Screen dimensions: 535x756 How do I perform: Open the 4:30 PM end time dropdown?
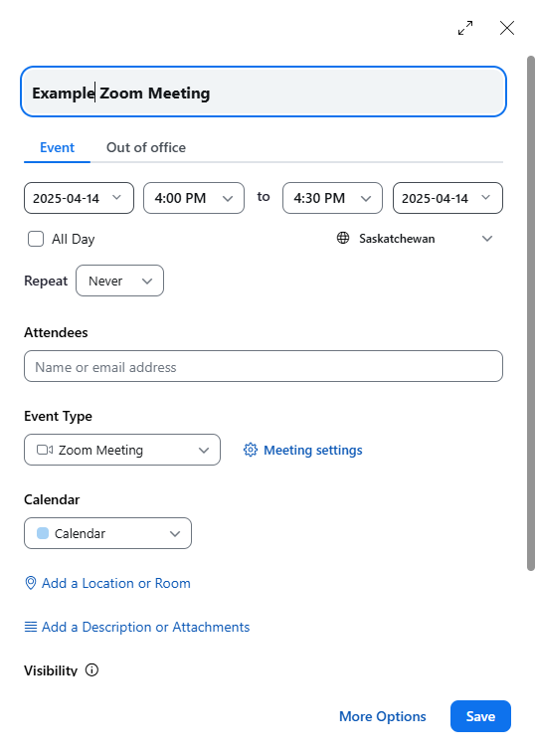(x=332, y=198)
